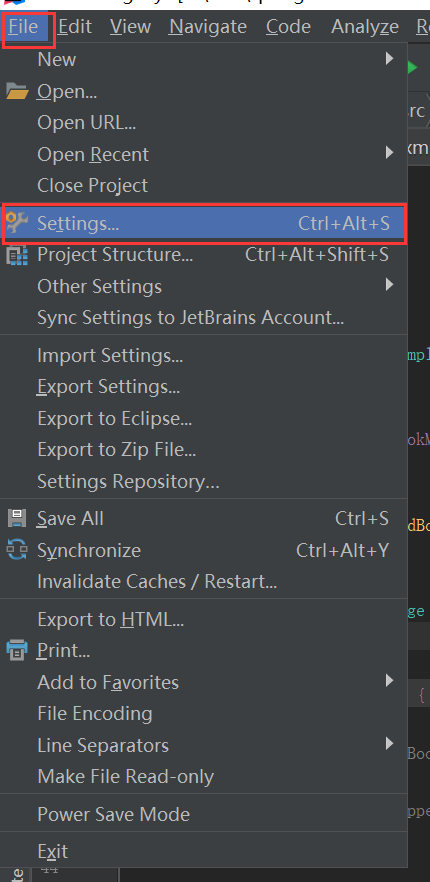This screenshot has width=430, height=882.
Task: Select Invalidate Caches / Restart
Action: pos(204,581)
